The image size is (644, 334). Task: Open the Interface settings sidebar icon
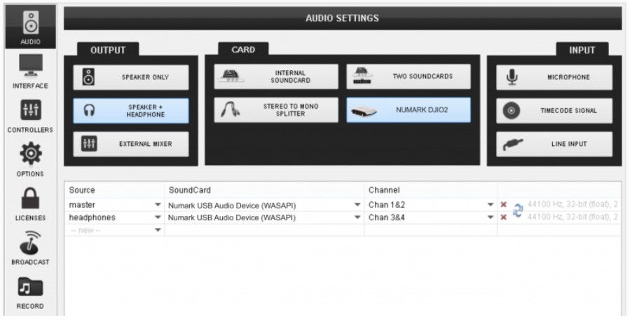pos(30,71)
